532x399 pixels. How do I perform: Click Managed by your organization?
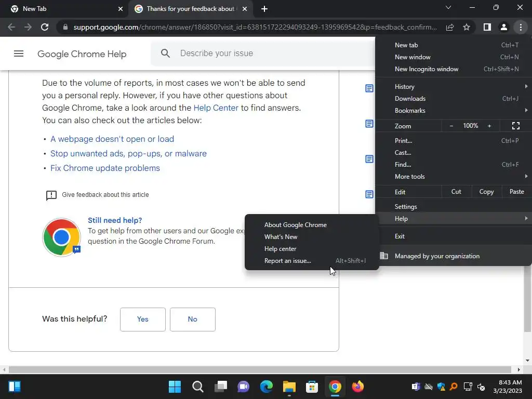pyautogui.click(x=453, y=256)
